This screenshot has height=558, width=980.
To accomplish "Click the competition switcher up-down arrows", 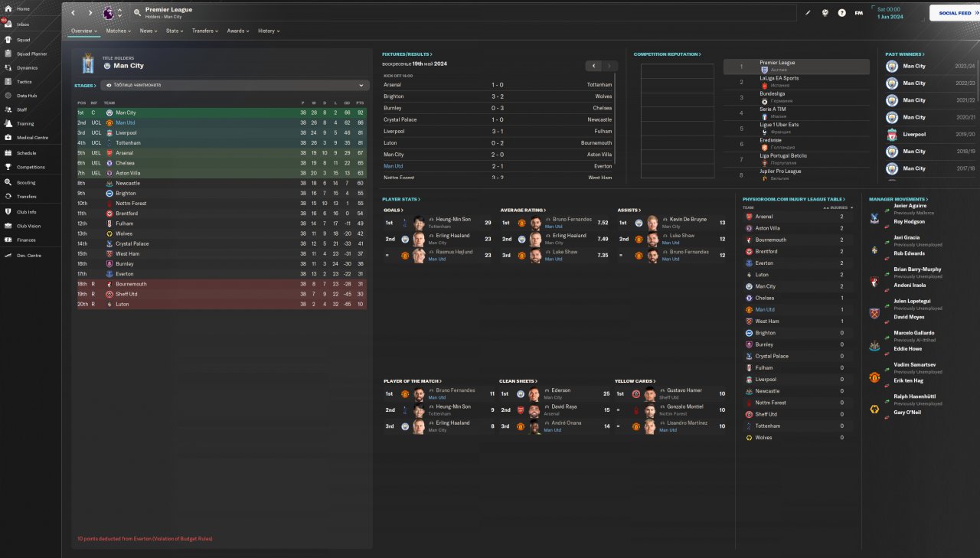I will (x=119, y=13).
